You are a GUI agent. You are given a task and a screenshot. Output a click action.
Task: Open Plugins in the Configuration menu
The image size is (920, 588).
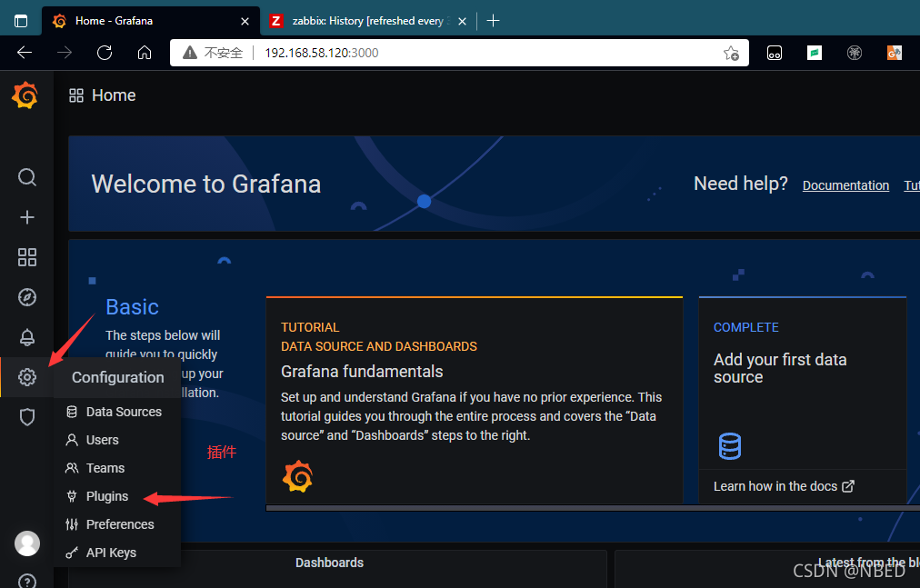(116, 496)
